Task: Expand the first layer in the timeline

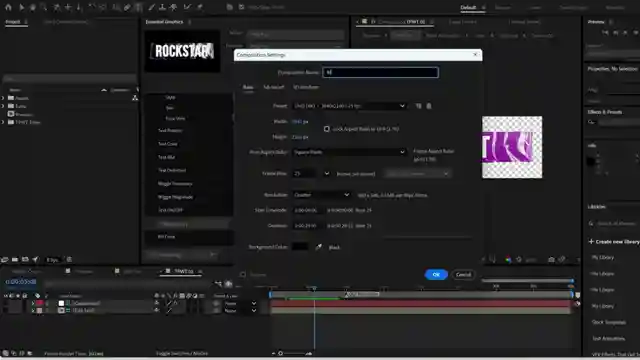Action: click(x=33, y=303)
